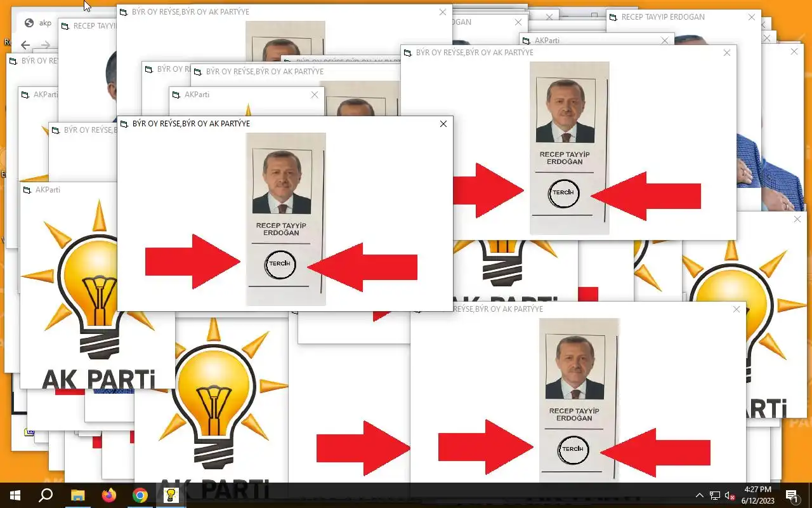The width and height of the screenshot is (812, 508).
Task: Open File Explorer from the taskbar
Action: coord(77,495)
